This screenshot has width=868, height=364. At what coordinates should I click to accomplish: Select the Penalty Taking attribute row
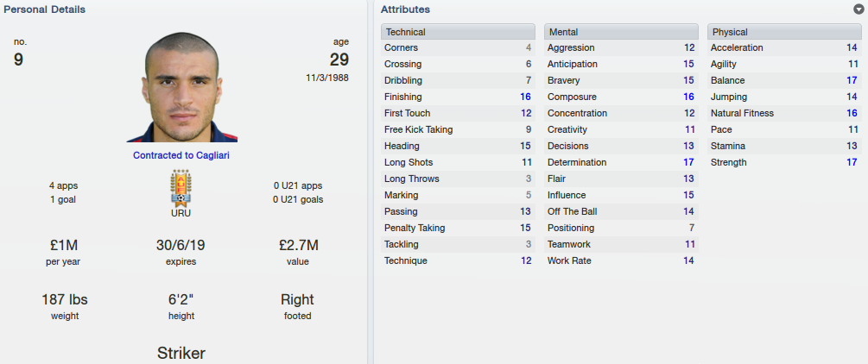tap(458, 228)
